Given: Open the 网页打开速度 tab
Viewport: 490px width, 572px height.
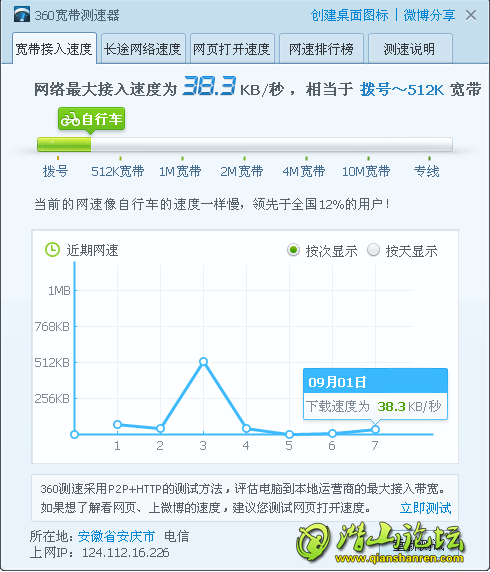Looking at the screenshot, I should pos(232,49).
